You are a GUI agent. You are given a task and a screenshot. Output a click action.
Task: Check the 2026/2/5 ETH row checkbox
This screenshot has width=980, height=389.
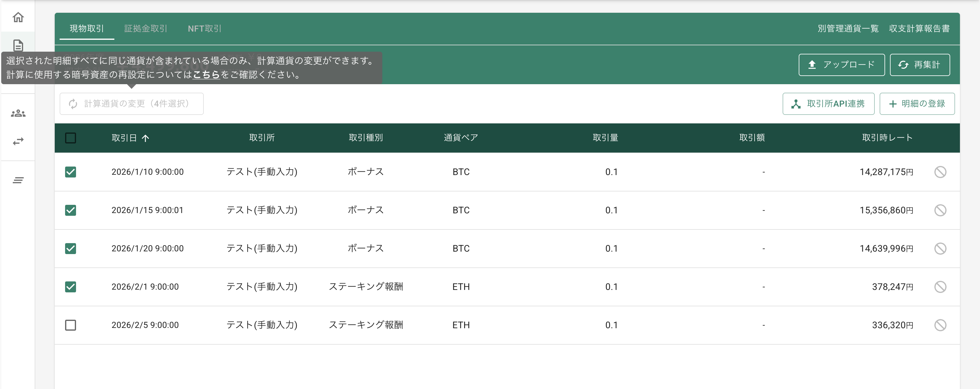(x=70, y=325)
